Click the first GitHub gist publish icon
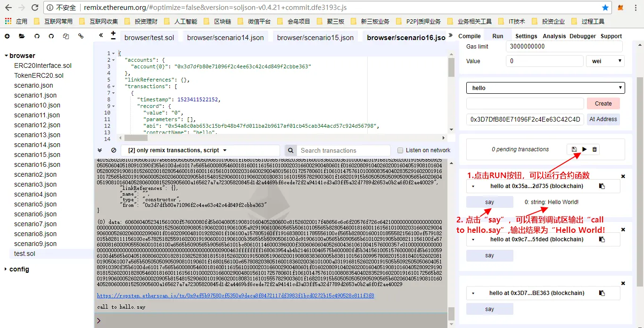Image resolution: width=644 pixels, height=328 pixels. pyautogui.click(x=37, y=36)
